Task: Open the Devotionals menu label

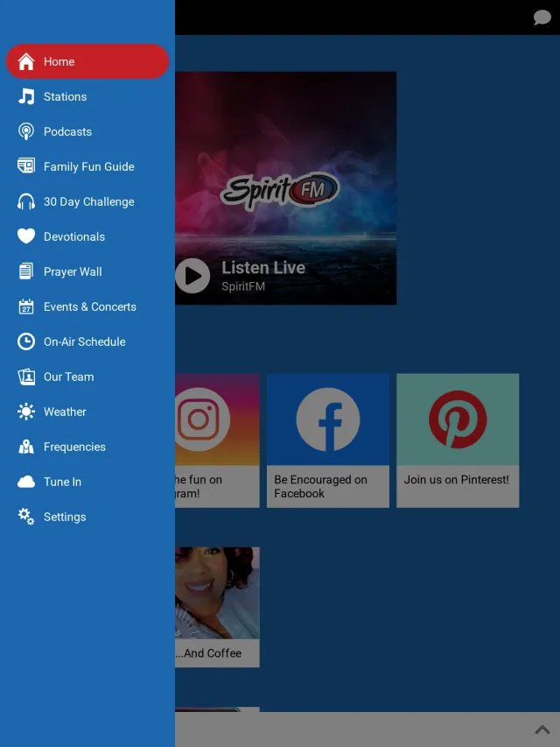Action: pos(74,236)
